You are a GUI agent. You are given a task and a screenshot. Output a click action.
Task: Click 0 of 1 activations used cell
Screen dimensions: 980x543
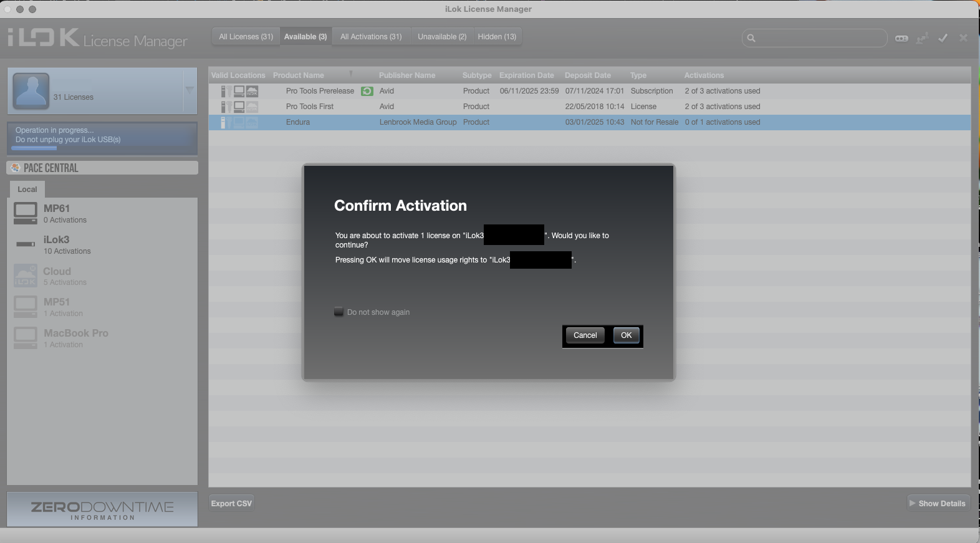pyautogui.click(x=722, y=122)
